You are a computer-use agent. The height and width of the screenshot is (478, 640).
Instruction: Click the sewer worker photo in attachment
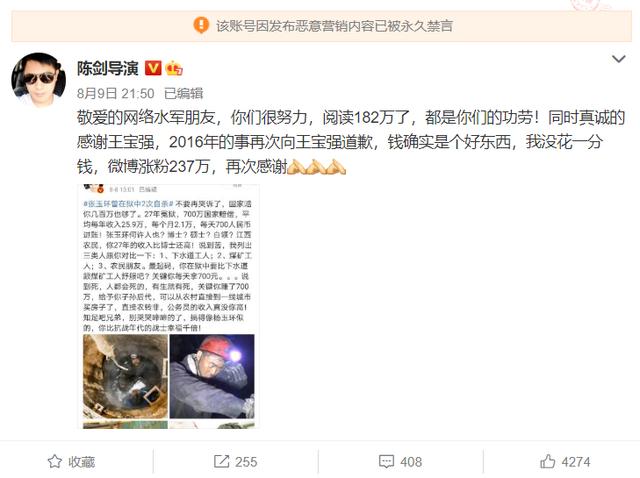click(125, 376)
